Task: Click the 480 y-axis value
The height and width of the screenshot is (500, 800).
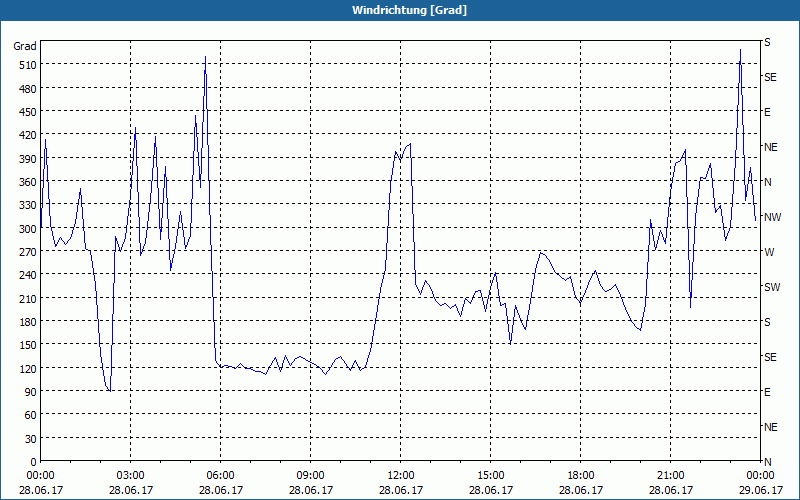Action: pyautogui.click(x=28, y=89)
